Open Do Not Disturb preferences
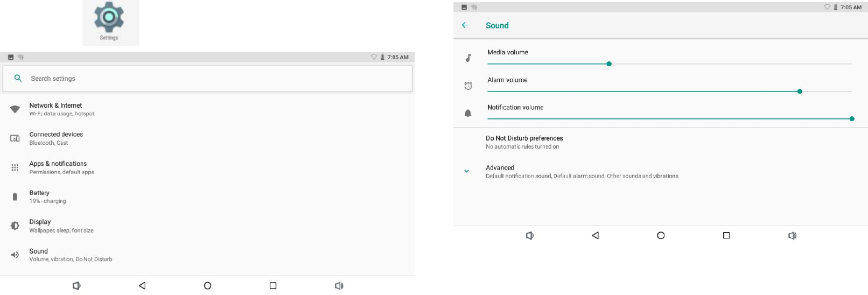 (524, 138)
